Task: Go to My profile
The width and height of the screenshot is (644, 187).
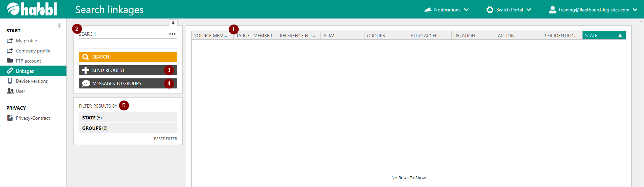Action: pyautogui.click(x=26, y=41)
